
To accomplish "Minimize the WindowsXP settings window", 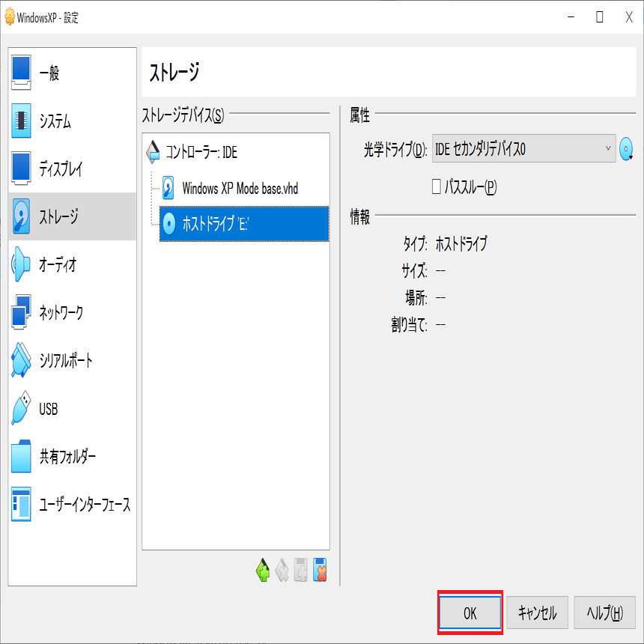I will (571, 17).
